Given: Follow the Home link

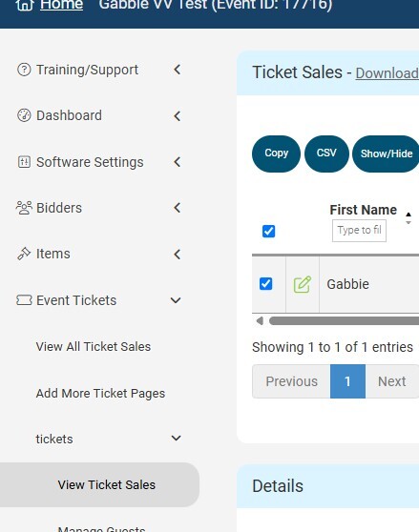Looking at the screenshot, I should [61, 5].
